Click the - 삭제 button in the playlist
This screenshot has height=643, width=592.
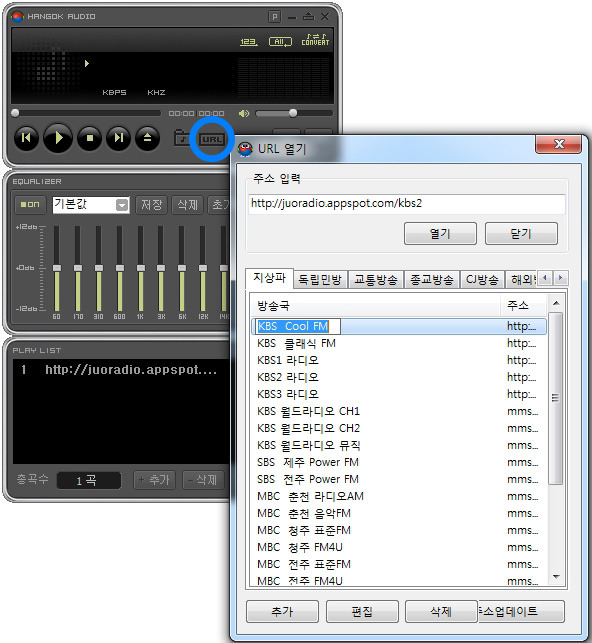tap(203, 480)
